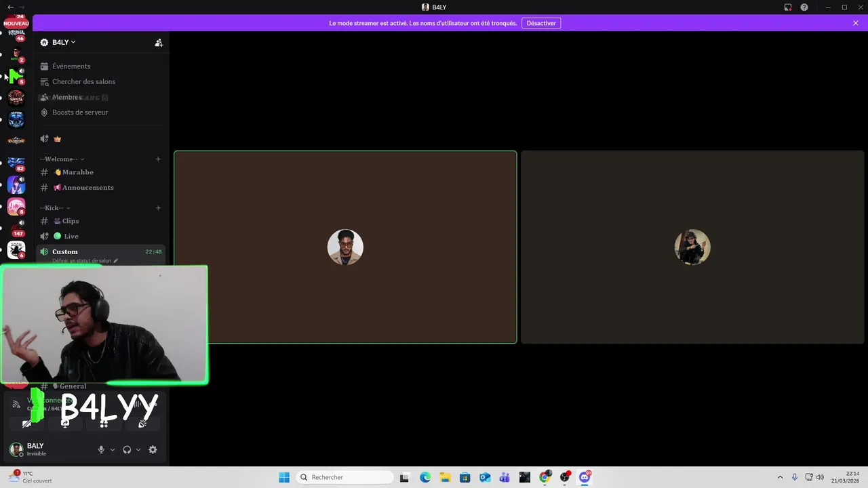Click the right participant's avatar with hat
Image resolution: width=868 pixels, height=488 pixels.
pos(692,247)
